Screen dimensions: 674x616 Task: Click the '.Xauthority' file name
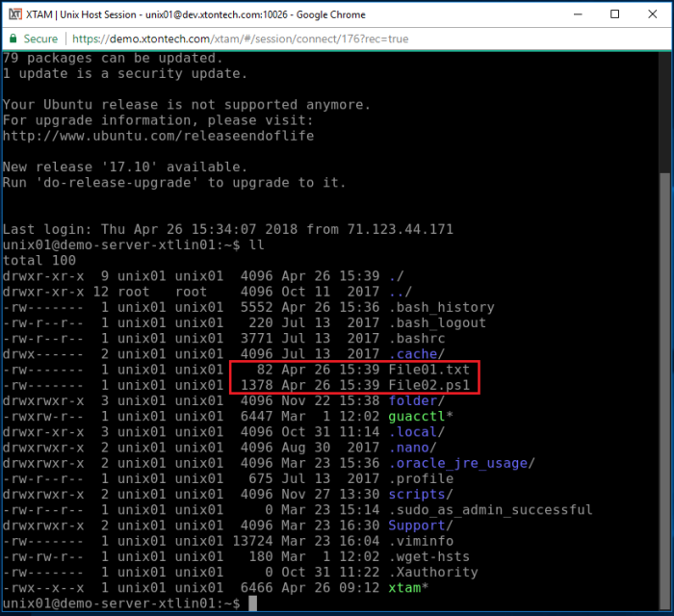[x=433, y=572]
